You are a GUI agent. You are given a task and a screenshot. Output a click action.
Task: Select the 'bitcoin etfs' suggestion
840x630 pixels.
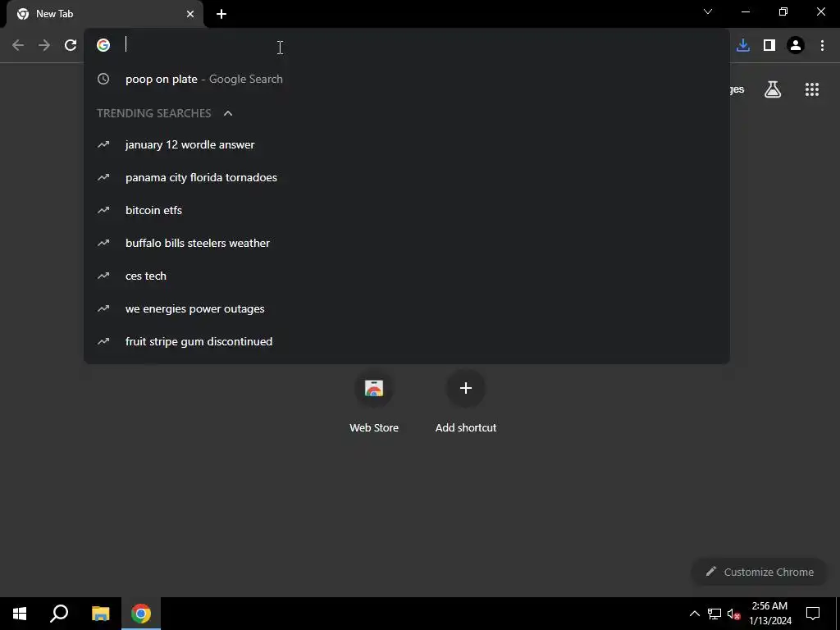click(x=407, y=210)
